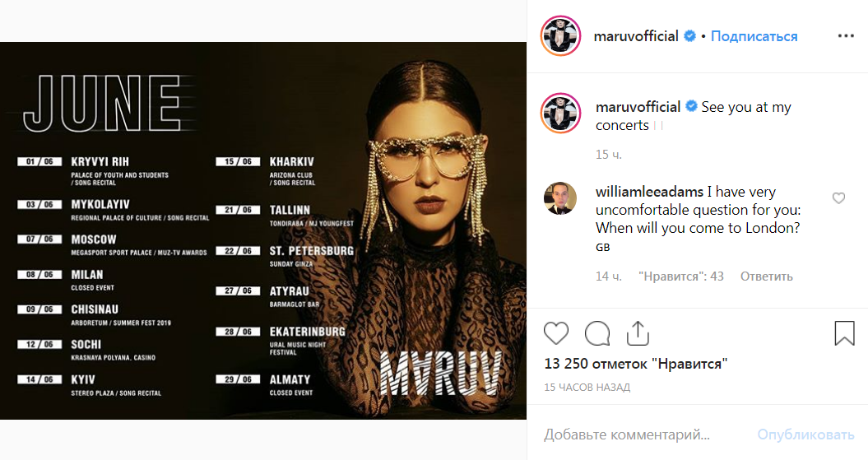
Task: Open the 13 250 отметок "Нравится" list
Action: pos(635,364)
